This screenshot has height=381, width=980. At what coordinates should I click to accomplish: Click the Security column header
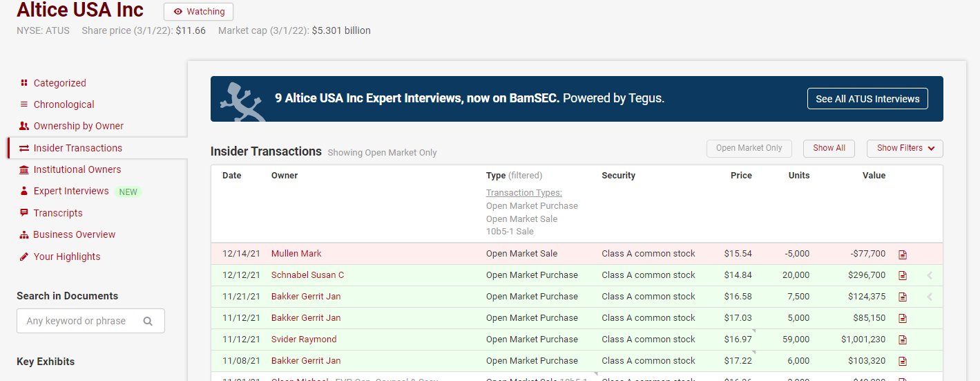click(x=618, y=176)
